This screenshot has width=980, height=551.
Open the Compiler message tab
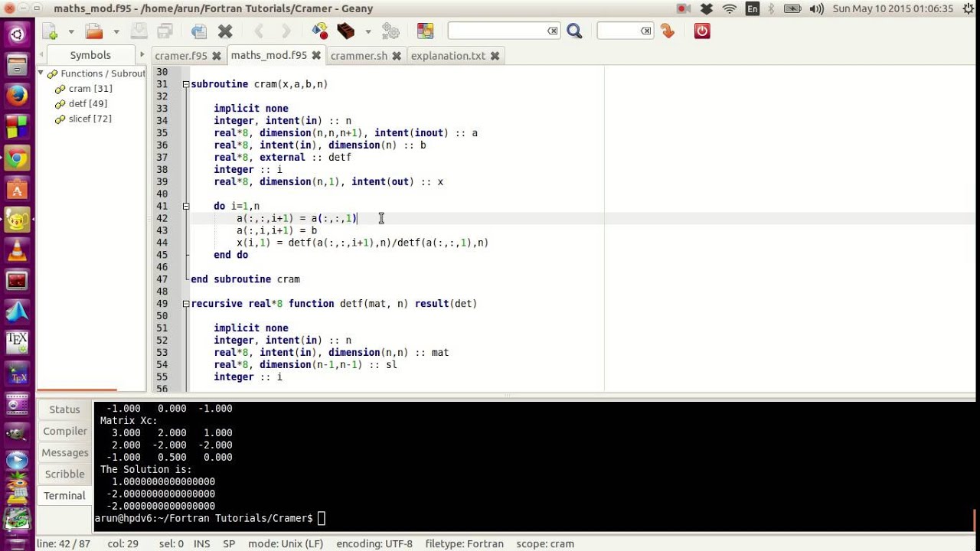(64, 431)
